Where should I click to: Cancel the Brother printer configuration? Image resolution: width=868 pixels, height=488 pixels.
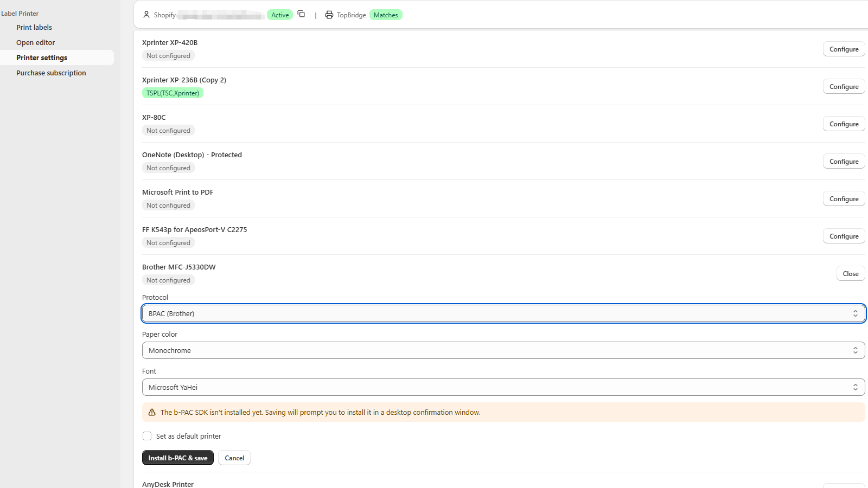[x=234, y=458]
